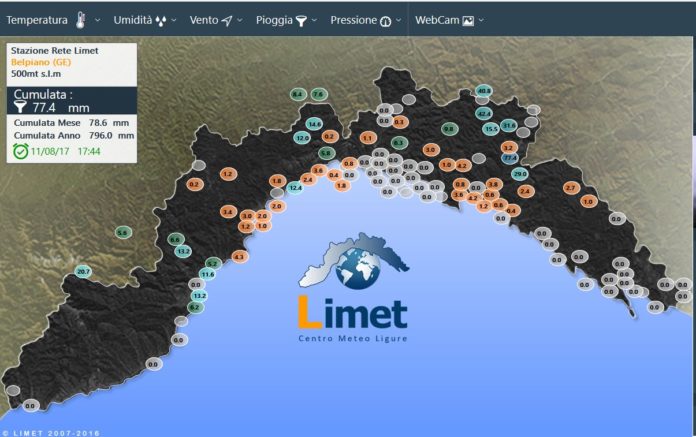Select the 77.4 rainfall station marker on map
This screenshot has width=696, height=437.
[510, 158]
